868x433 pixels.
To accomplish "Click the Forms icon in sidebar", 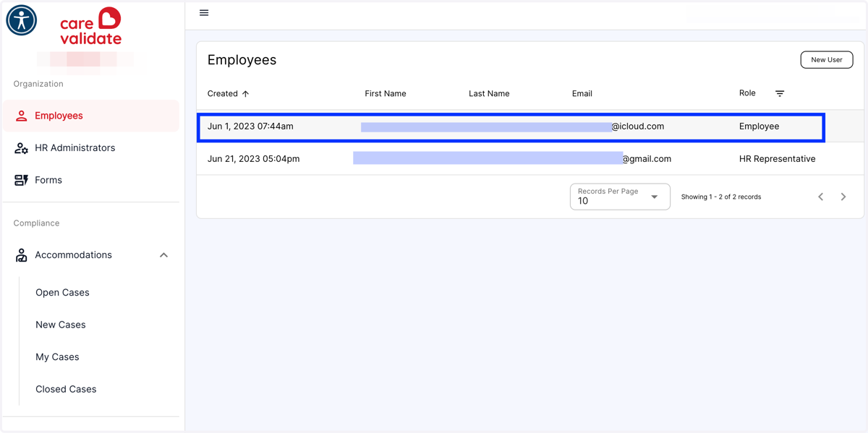I will 21,180.
